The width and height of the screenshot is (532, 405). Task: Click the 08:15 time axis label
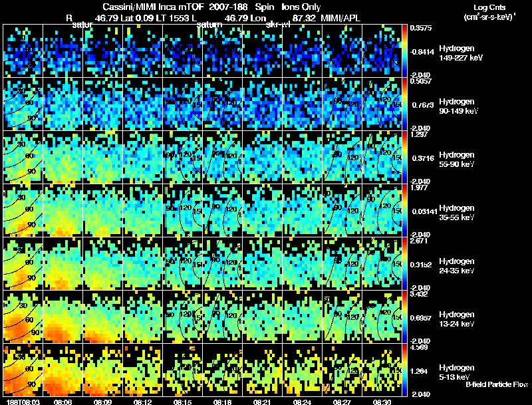tap(182, 402)
